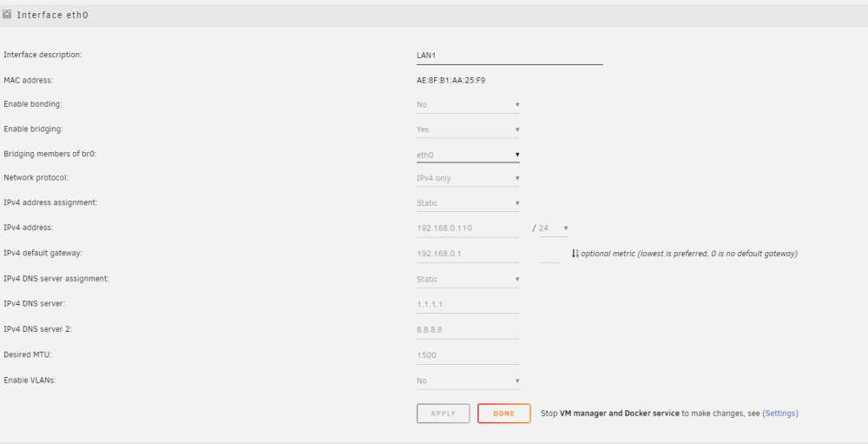Click the DONE button
This screenshot has height=444, width=868.
[503, 414]
